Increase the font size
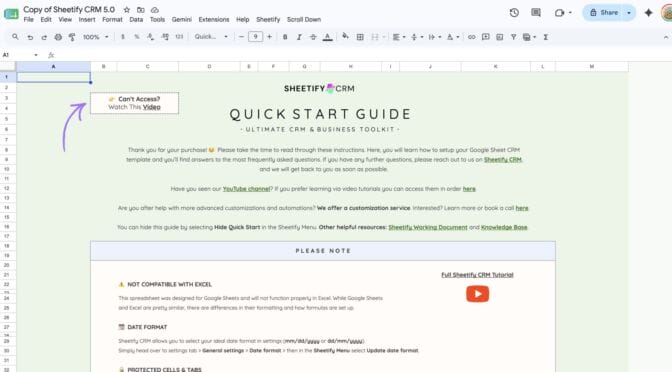Image resolution: width=672 pixels, height=372 pixels. pos(270,37)
